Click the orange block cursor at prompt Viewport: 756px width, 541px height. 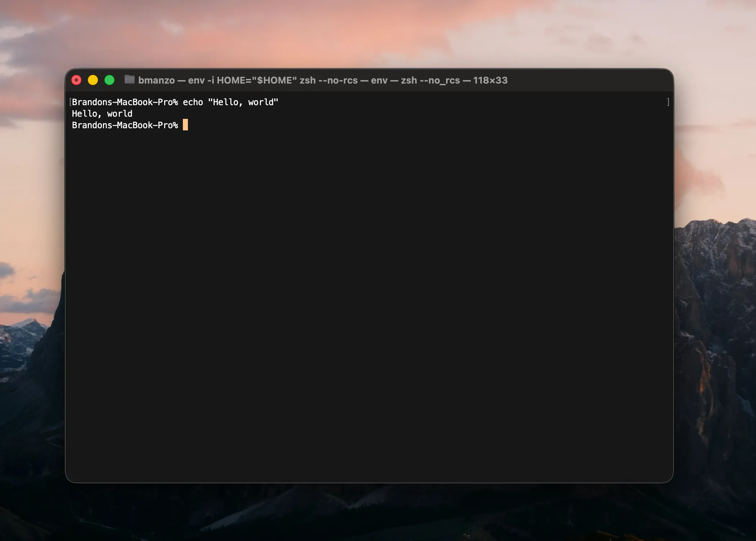click(x=185, y=125)
